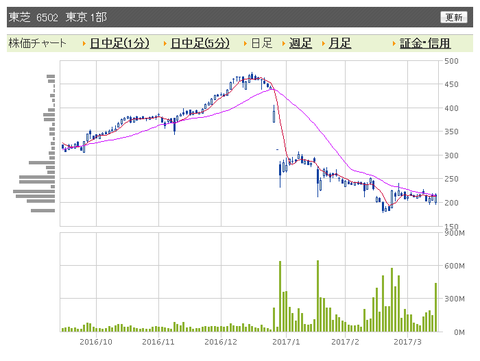Click the 更新 refresh button

click(x=454, y=17)
